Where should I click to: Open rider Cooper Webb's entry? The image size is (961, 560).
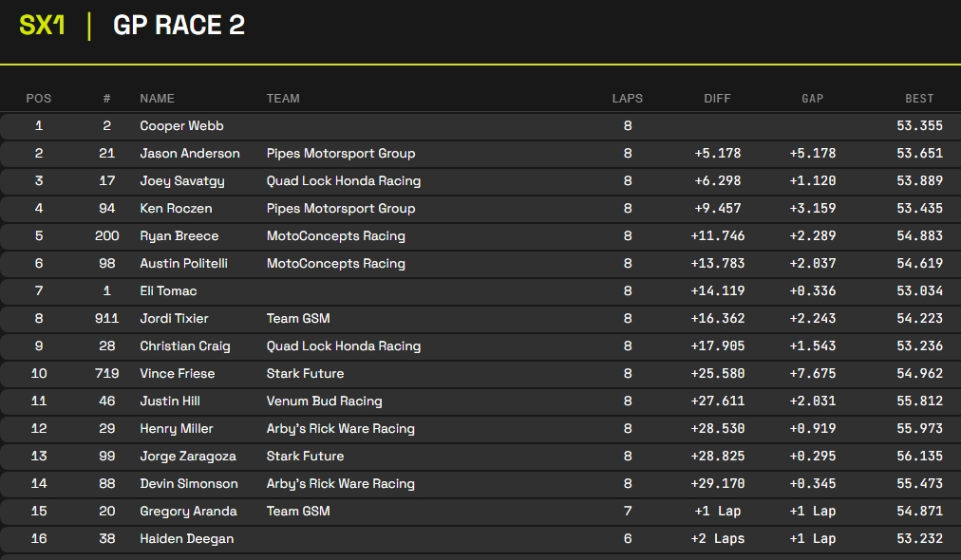click(x=181, y=125)
